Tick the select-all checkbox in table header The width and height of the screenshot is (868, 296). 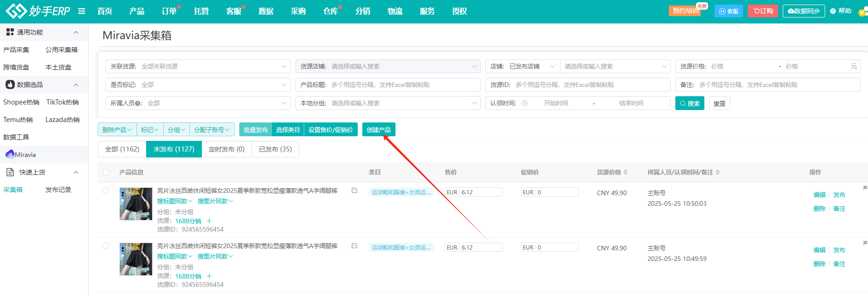pos(106,172)
